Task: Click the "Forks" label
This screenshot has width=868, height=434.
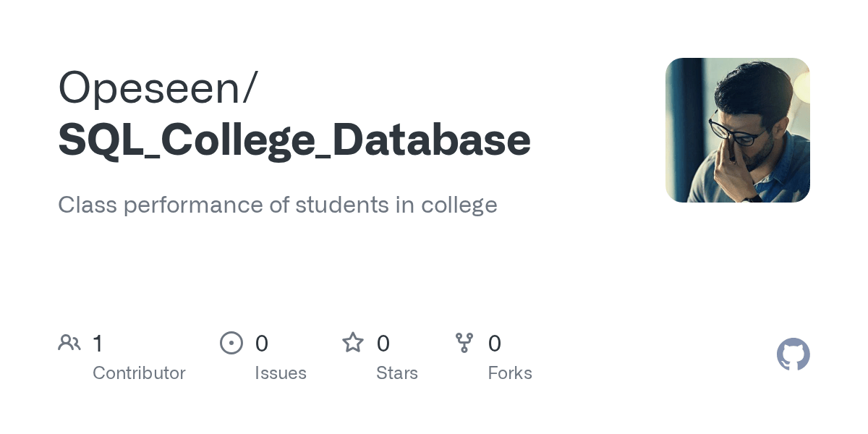Action: click(510, 373)
